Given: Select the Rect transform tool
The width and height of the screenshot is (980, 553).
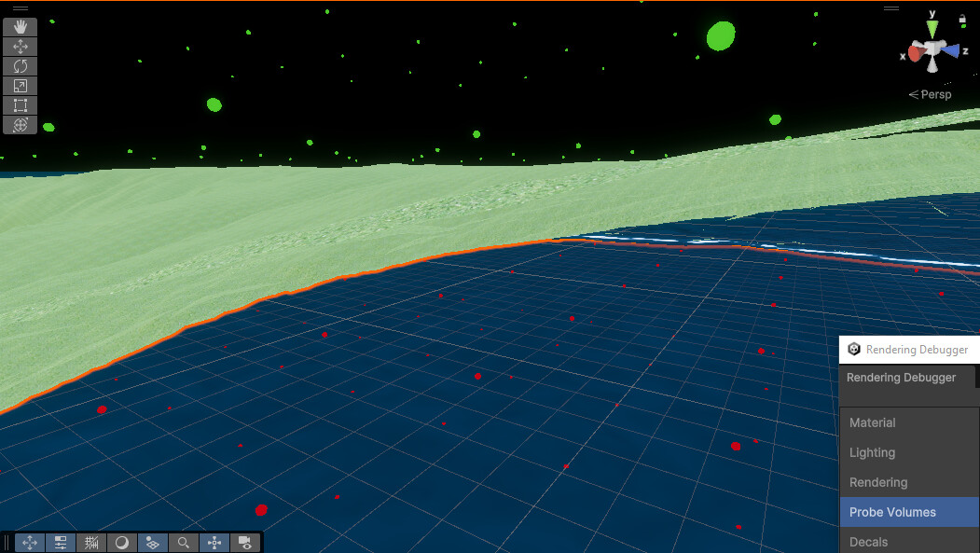Looking at the screenshot, I should 20,104.
